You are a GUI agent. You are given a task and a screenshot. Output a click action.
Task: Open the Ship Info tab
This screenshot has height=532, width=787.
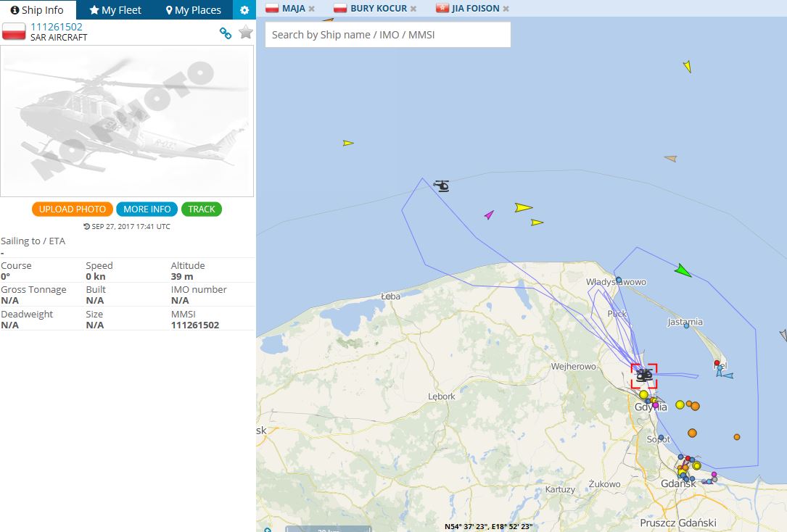tap(37, 10)
